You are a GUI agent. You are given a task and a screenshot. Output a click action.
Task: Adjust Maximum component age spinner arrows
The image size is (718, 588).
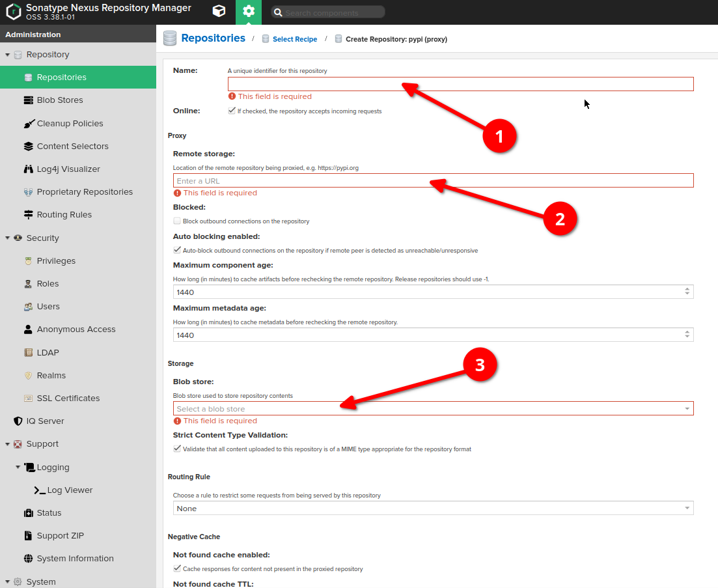coord(687,291)
